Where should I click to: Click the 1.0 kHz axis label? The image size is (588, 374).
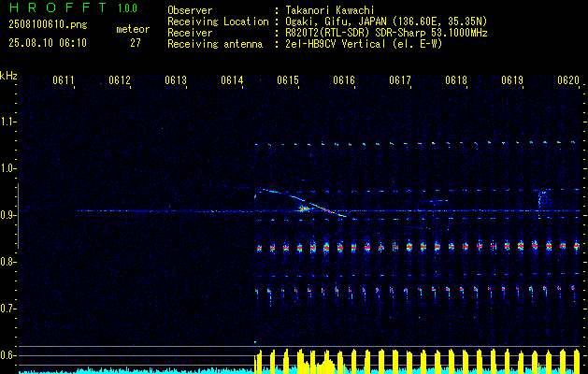(x=7, y=168)
